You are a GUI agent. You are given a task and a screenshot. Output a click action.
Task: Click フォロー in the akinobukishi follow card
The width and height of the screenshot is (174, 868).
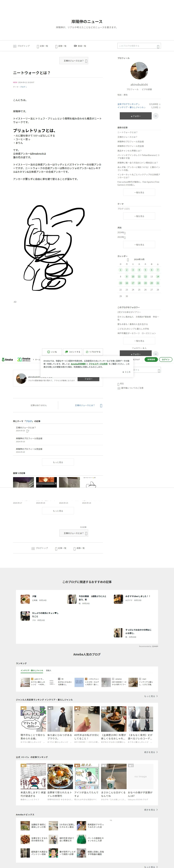[x=88, y=379]
